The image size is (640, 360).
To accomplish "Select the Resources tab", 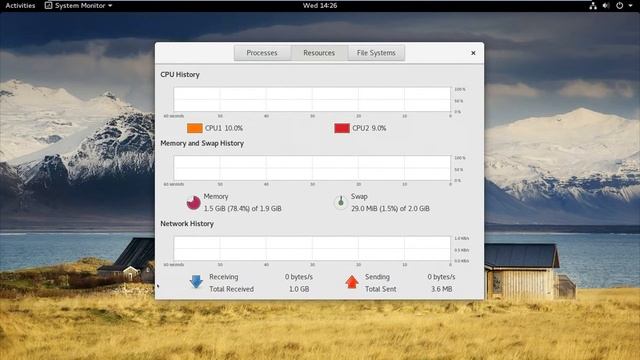I will tap(319, 53).
